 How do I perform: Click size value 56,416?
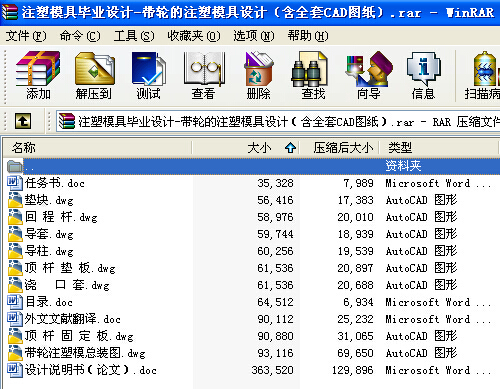coord(275,200)
